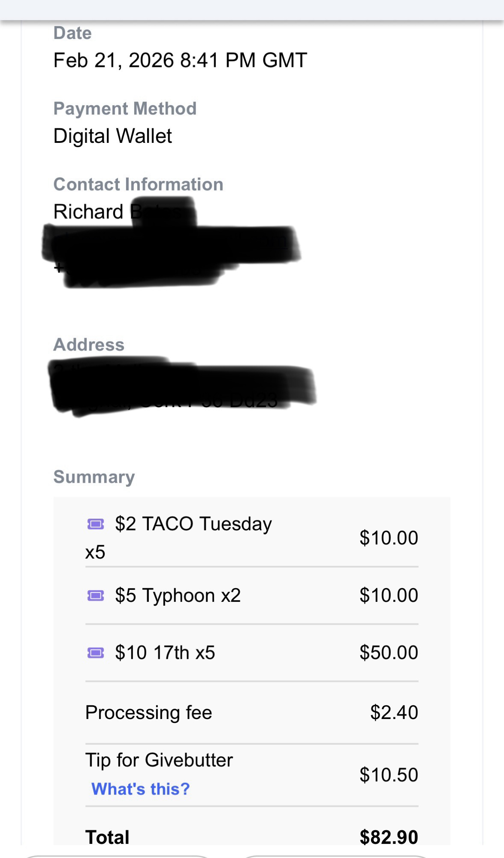The width and height of the screenshot is (504, 858).
Task: Click the ticket icon beside $2 TACO Tuesday
Action: click(x=96, y=524)
